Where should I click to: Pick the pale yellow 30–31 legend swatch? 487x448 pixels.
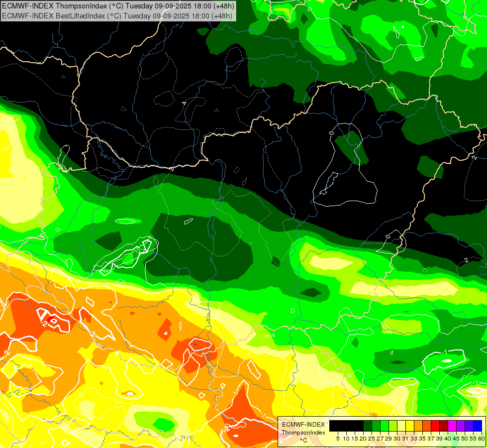tap(401, 426)
